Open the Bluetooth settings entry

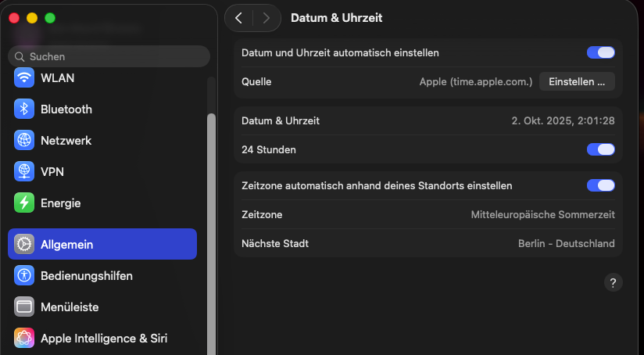(x=66, y=109)
